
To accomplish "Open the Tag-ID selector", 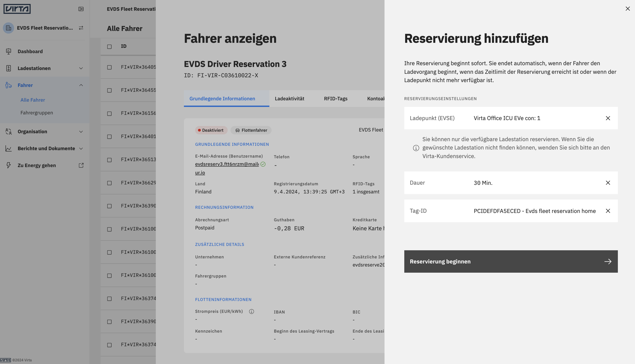I will click(x=511, y=211).
